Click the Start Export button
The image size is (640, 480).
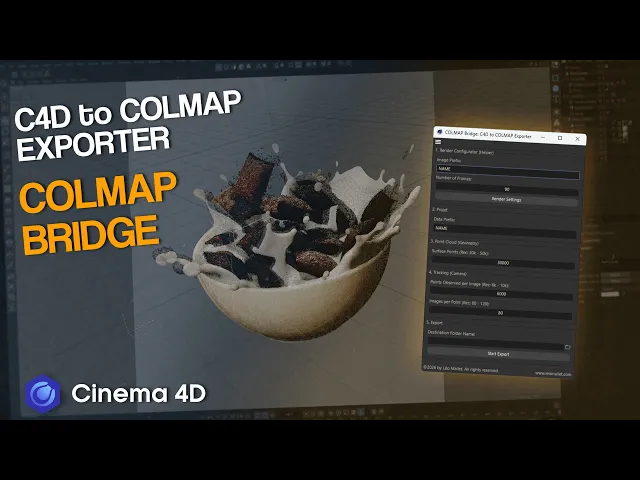[498, 354]
